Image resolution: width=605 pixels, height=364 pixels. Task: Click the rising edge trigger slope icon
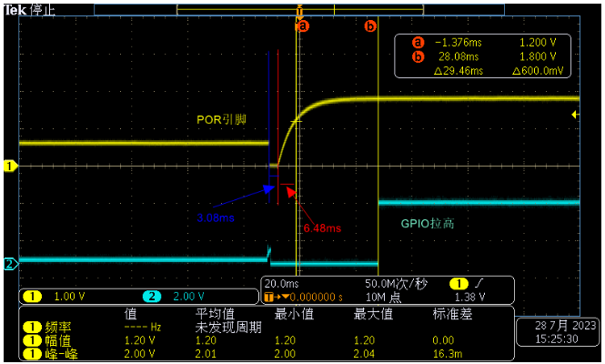(x=479, y=284)
